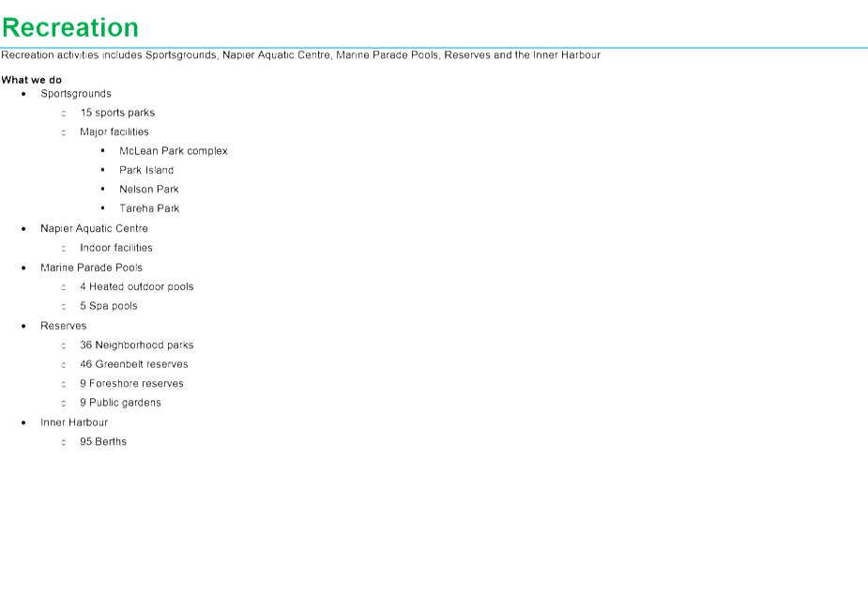
Task: Click '9 Public gardens' item
Action: [x=121, y=403]
